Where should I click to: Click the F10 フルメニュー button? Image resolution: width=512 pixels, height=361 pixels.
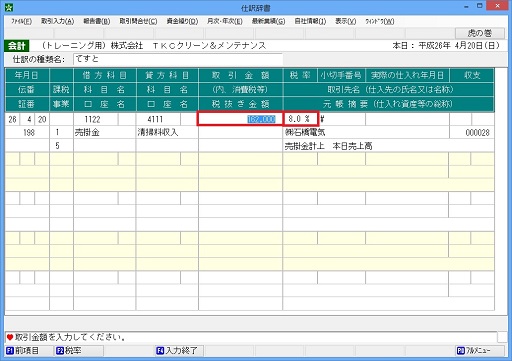coord(480,351)
